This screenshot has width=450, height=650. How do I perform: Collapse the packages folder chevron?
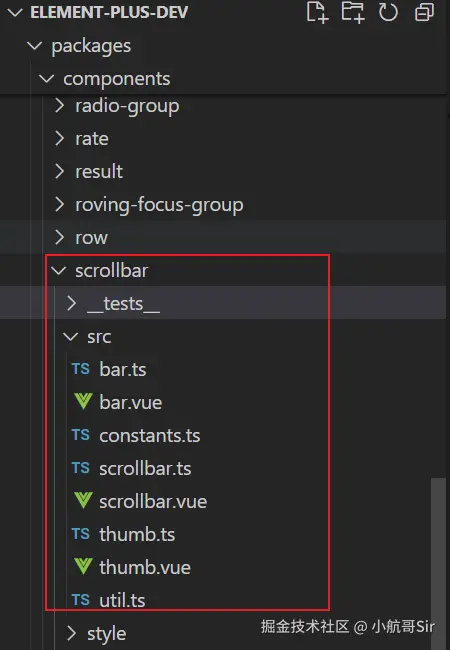click(x=34, y=46)
